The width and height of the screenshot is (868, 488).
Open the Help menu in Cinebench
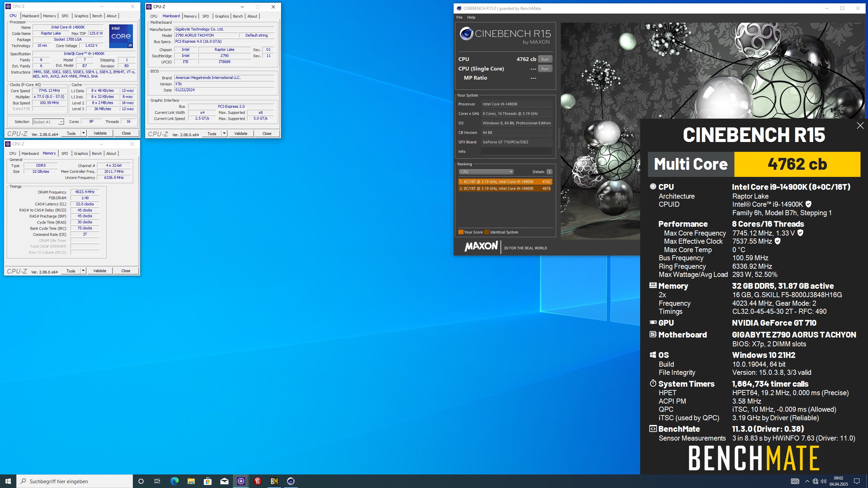[471, 17]
